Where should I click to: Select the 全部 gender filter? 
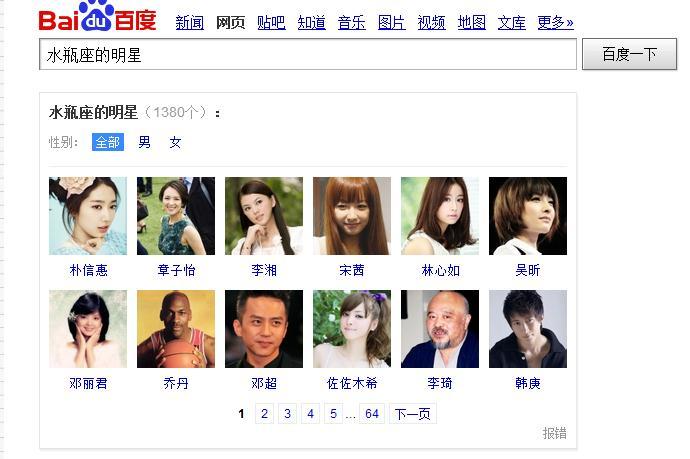108,142
